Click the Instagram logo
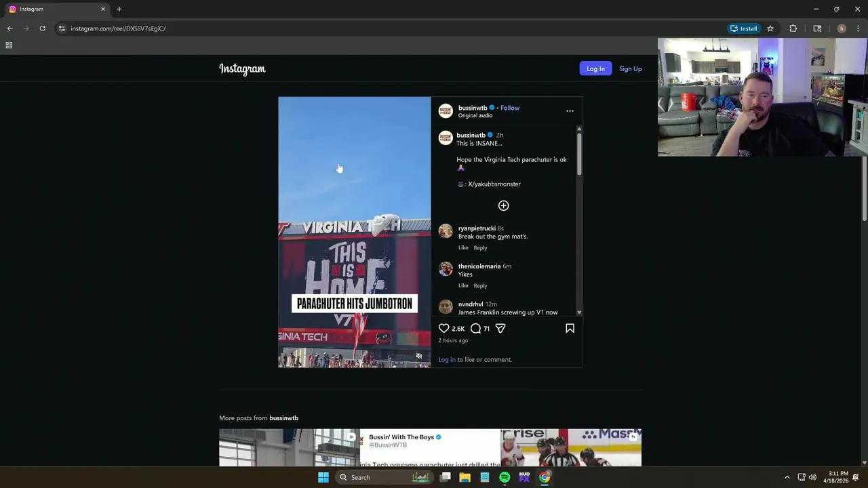Viewport: 868px width, 488px height. coord(242,68)
